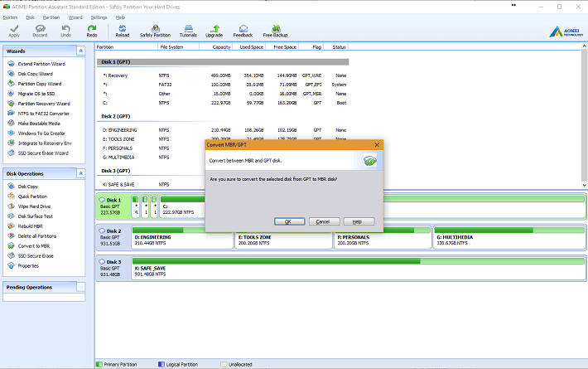Click the Reload toolbar icon
The width and height of the screenshot is (588, 369).
[123, 31]
